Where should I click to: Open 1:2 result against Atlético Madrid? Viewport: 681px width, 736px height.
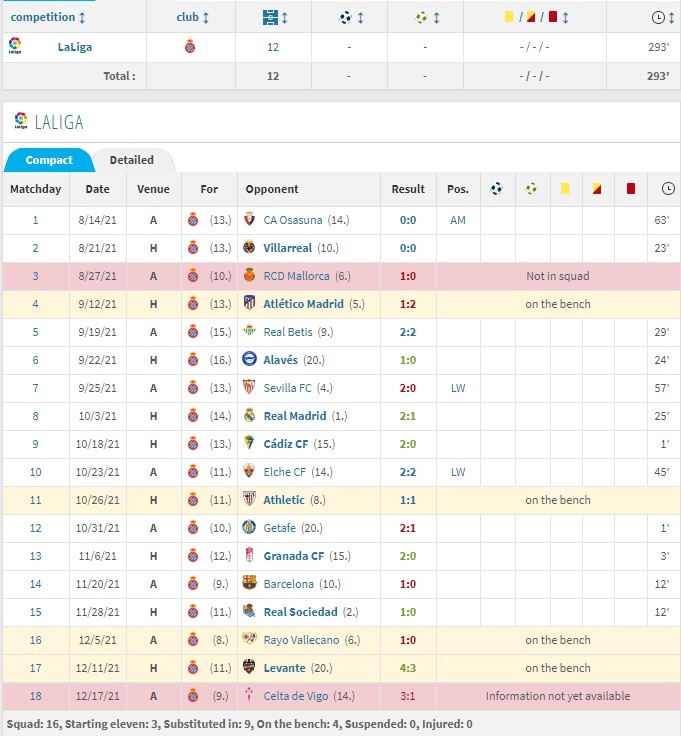[x=408, y=304]
